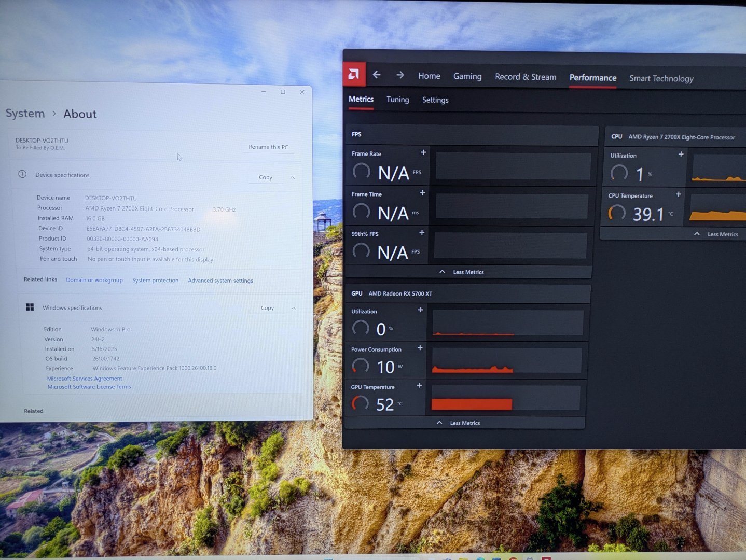746x560 pixels.
Task: Close the System About window
Action: pyautogui.click(x=302, y=92)
